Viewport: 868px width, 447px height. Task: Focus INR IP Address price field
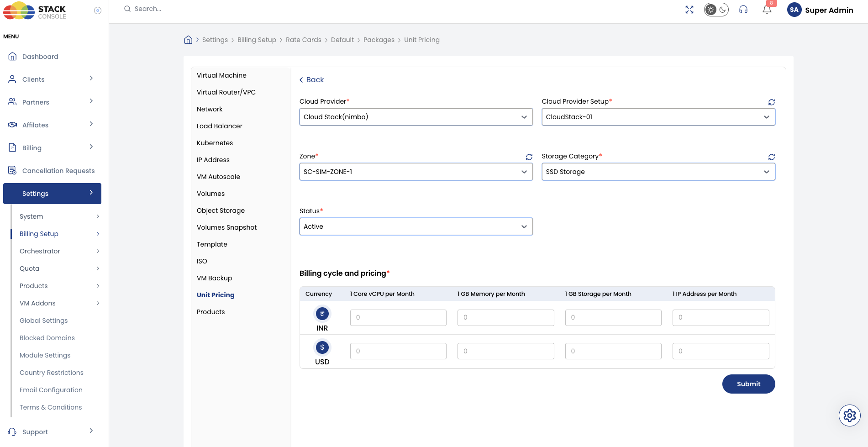coord(721,318)
